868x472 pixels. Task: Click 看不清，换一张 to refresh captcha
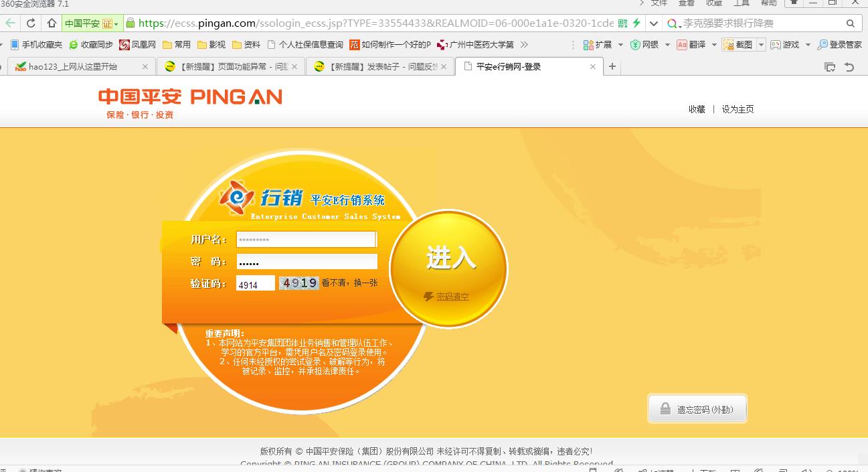pos(349,283)
